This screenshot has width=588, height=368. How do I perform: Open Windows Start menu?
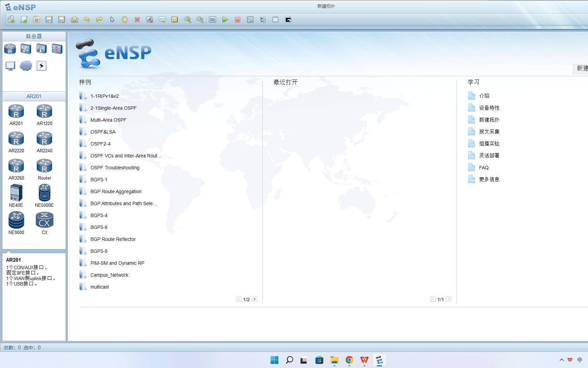(274, 360)
